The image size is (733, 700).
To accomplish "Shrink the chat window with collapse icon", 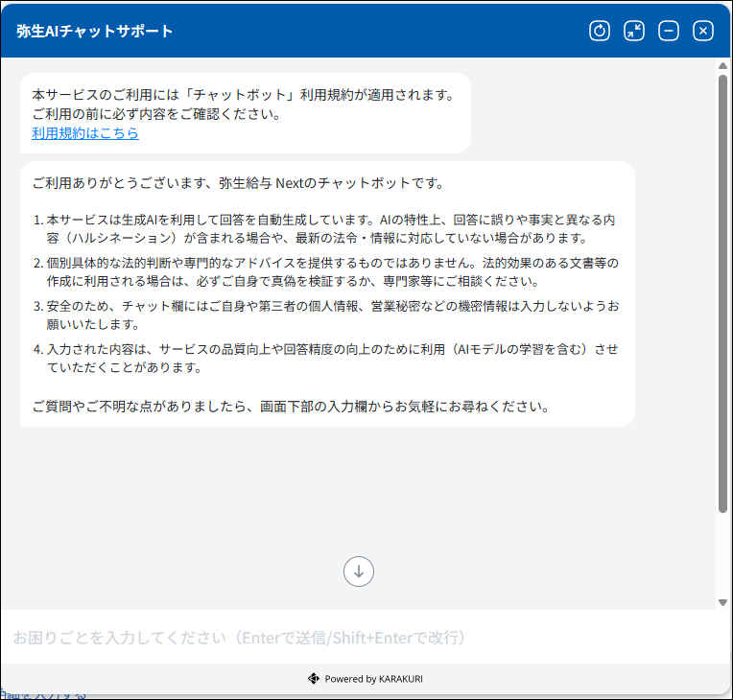I will tap(634, 32).
